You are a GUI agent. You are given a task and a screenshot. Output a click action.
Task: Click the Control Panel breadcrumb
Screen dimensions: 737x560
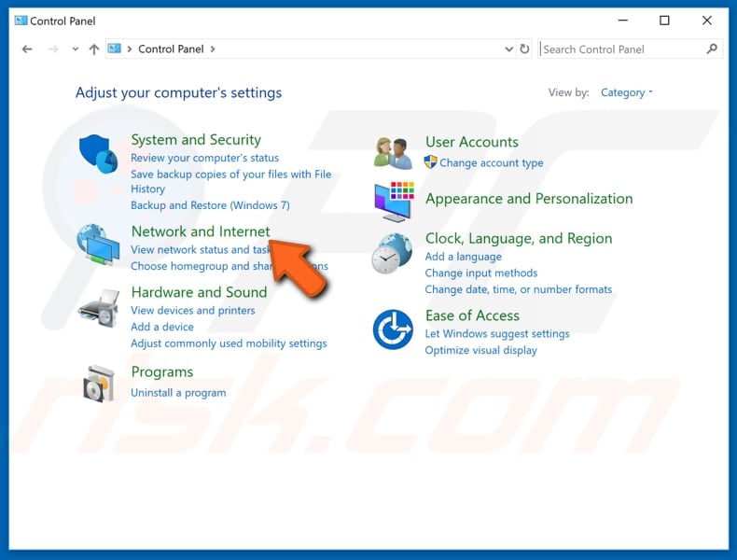pyautogui.click(x=171, y=49)
